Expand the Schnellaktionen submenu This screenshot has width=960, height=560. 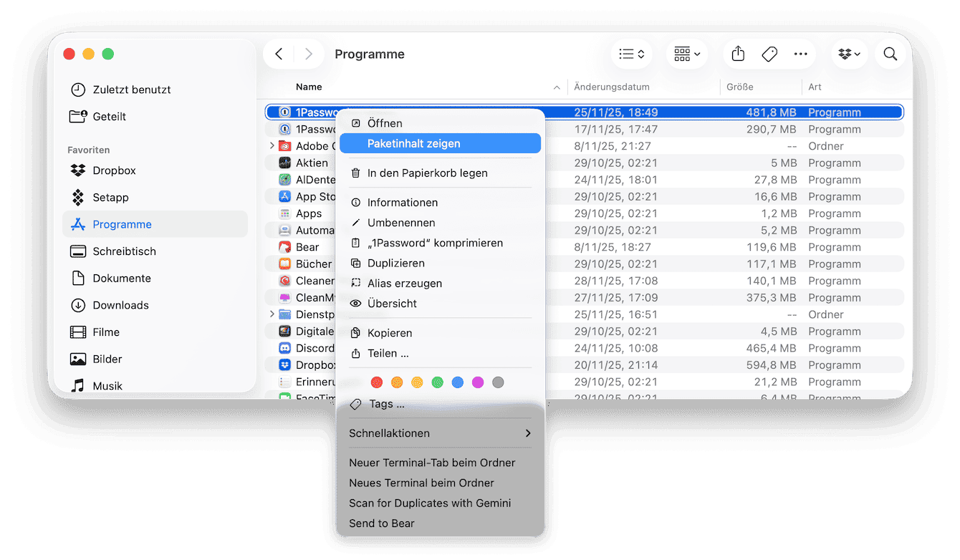[440, 433]
